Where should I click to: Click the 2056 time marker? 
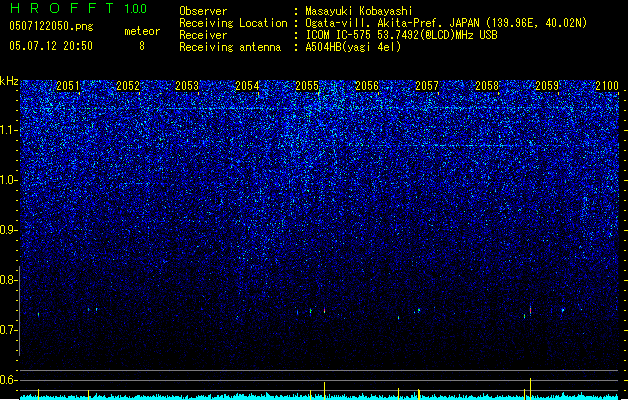click(x=367, y=86)
